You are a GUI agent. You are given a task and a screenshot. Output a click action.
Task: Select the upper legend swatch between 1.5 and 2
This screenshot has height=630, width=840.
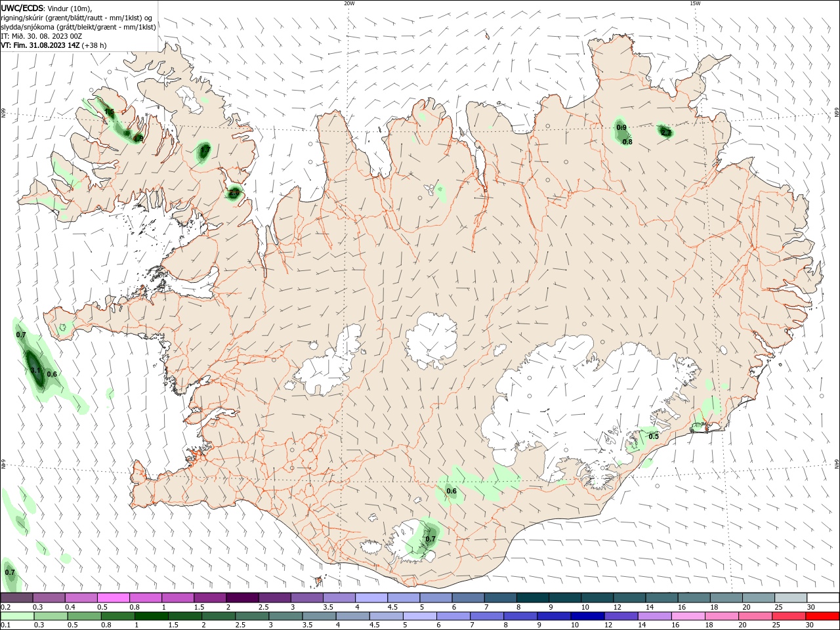point(210,598)
